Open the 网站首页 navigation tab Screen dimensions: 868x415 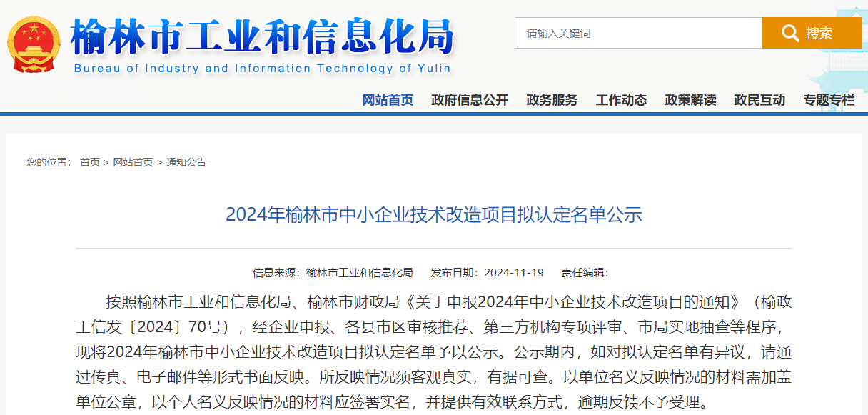pyautogui.click(x=388, y=100)
